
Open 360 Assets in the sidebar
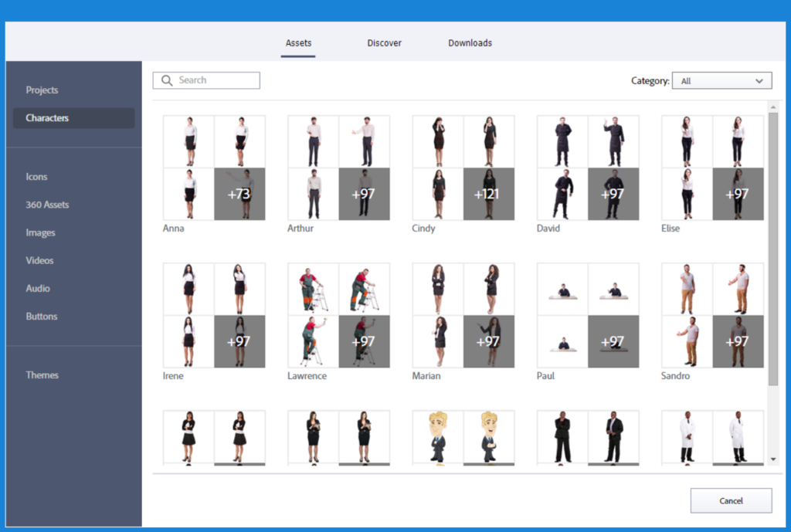point(47,205)
